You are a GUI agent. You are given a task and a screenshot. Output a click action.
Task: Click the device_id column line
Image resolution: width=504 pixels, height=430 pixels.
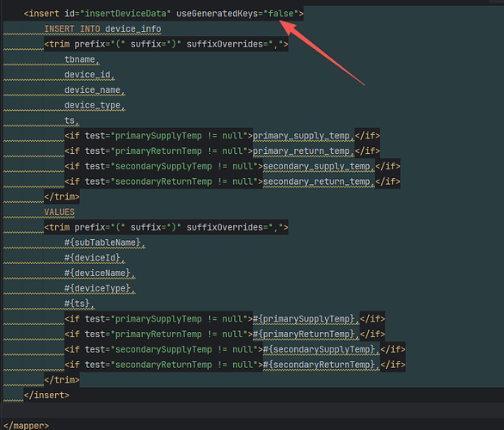(x=89, y=75)
